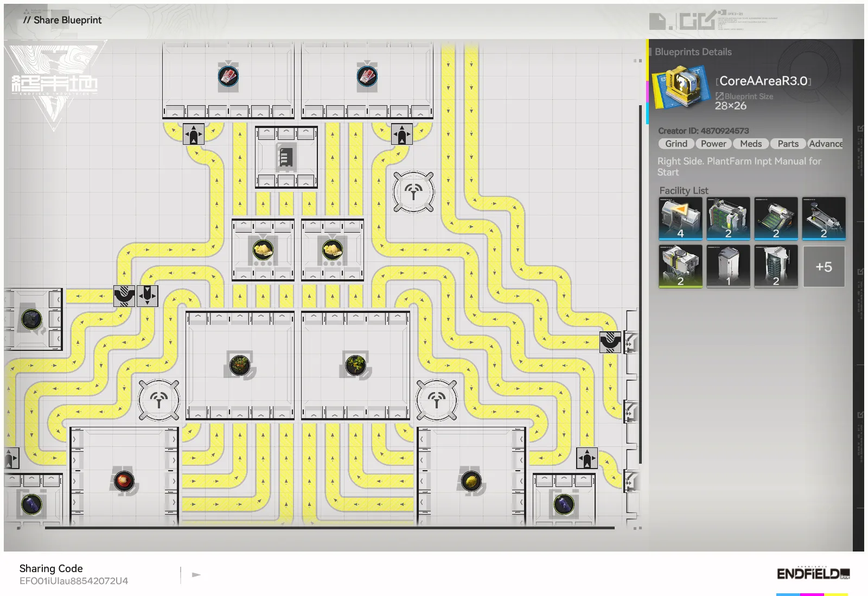Select the yellow nugget orb facility icon
Screen dimensions: 868x596
click(471, 480)
